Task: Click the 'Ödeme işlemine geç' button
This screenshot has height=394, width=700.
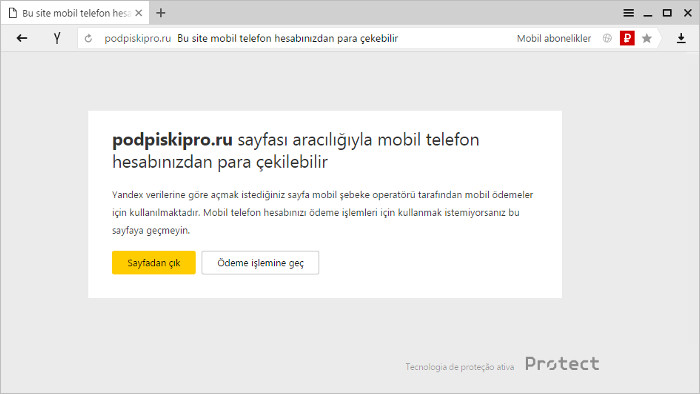Action: click(260, 263)
